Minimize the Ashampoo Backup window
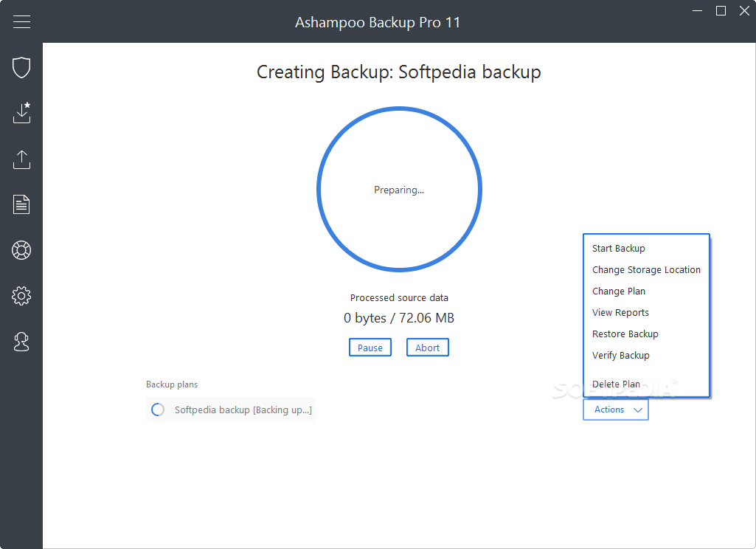 [x=697, y=10]
